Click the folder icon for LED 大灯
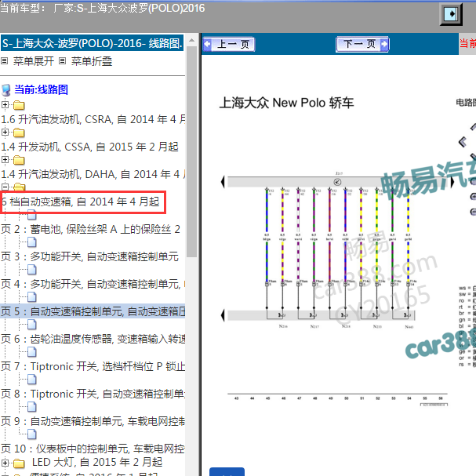476x476 pixels. click(19, 463)
